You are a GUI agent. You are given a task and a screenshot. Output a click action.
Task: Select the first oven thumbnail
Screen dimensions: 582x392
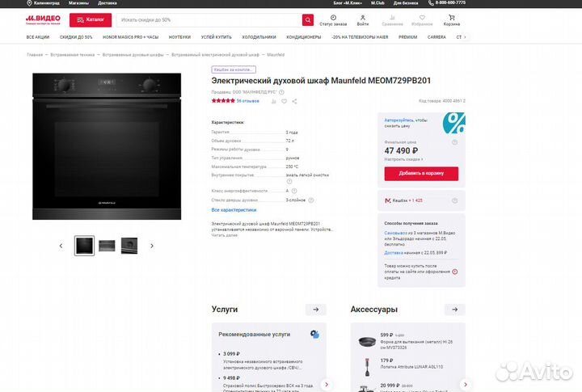pyautogui.click(x=84, y=246)
